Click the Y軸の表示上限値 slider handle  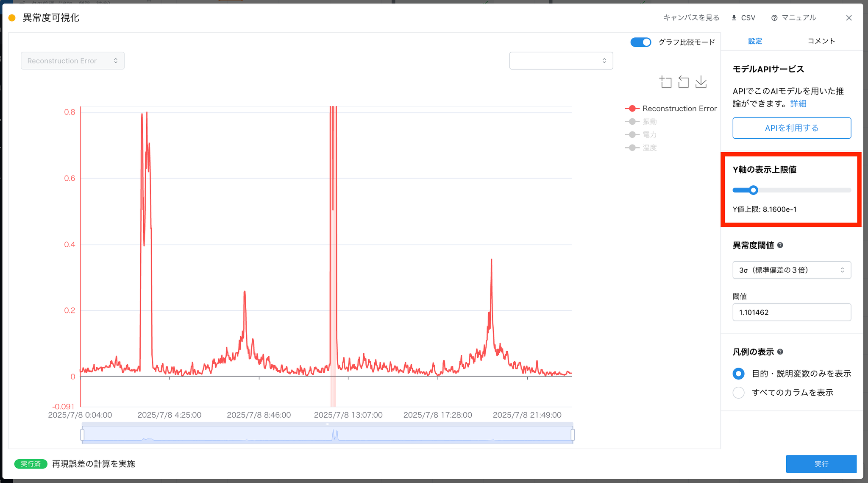point(753,190)
